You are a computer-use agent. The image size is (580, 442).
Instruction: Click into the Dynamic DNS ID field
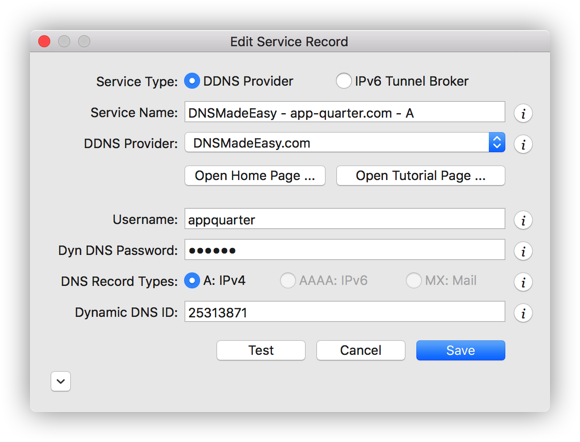[x=345, y=312]
